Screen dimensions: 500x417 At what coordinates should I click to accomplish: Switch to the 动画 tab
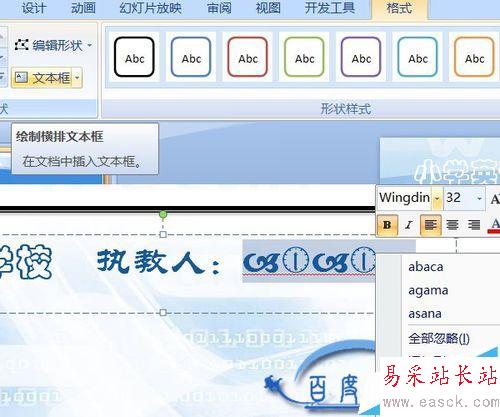[x=83, y=8]
